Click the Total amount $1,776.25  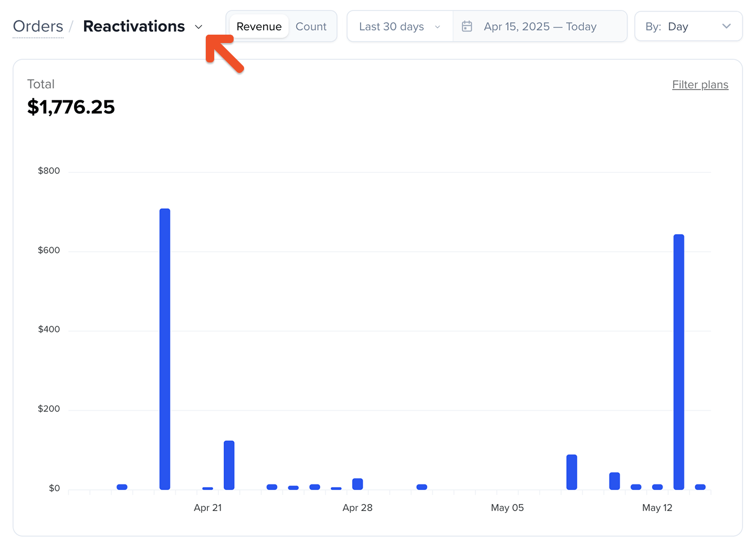(71, 107)
